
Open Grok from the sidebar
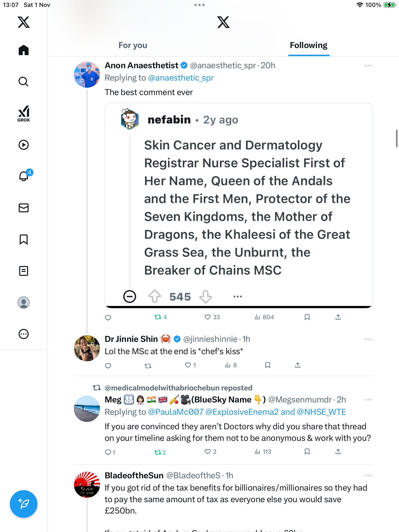click(24, 114)
